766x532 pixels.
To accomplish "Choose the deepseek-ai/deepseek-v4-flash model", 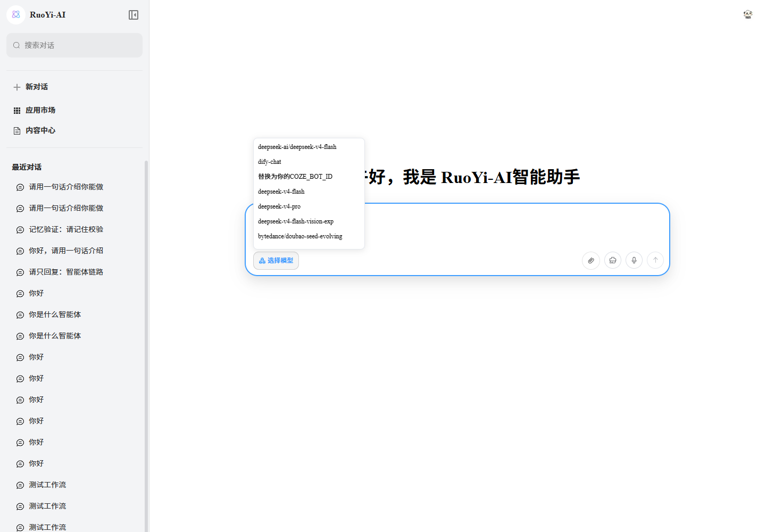I will tap(309, 147).
